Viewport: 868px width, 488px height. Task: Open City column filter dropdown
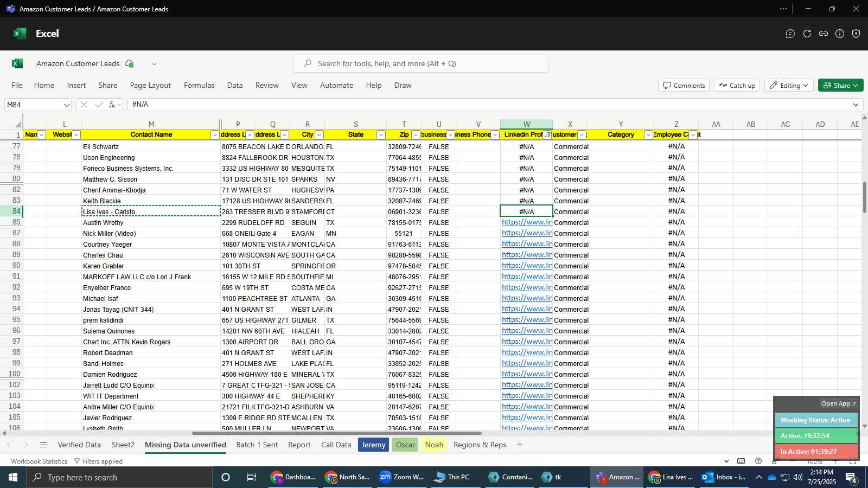point(319,135)
